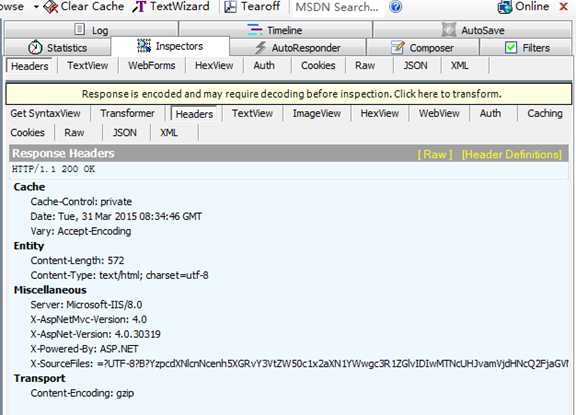Switch to the Timeline tab

275,30
